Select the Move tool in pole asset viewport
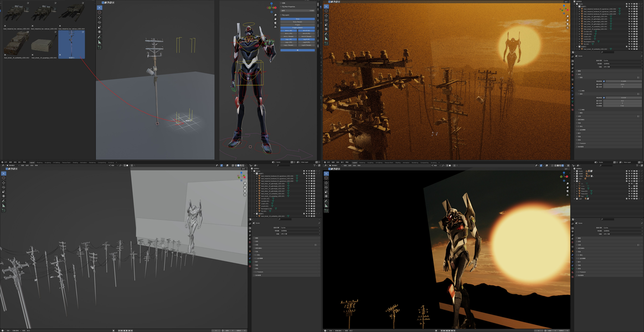The height and width of the screenshot is (332, 644). click(99, 17)
